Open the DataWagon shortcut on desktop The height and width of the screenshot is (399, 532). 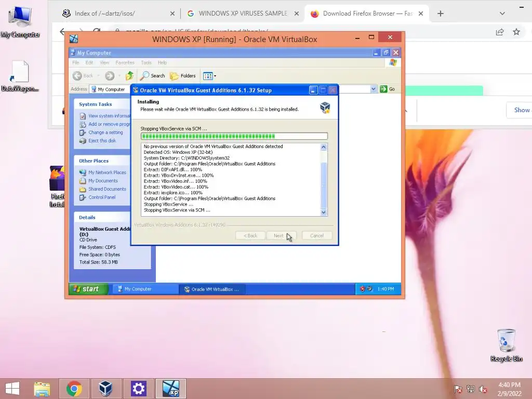[x=20, y=76]
